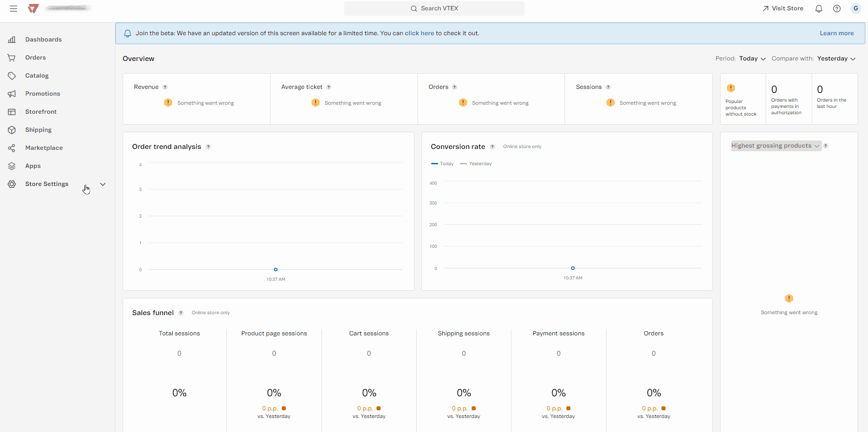Click the Search VTEX field
This screenshot has height=432, width=868.
[434, 9]
